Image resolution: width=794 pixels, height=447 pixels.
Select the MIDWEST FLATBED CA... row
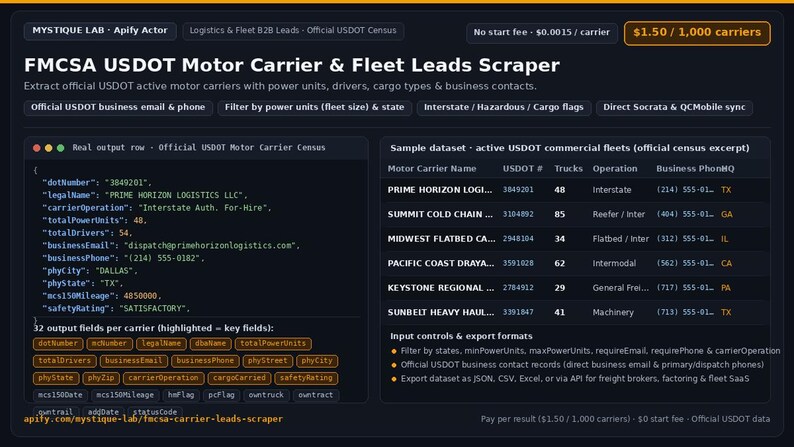[x=575, y=238]
